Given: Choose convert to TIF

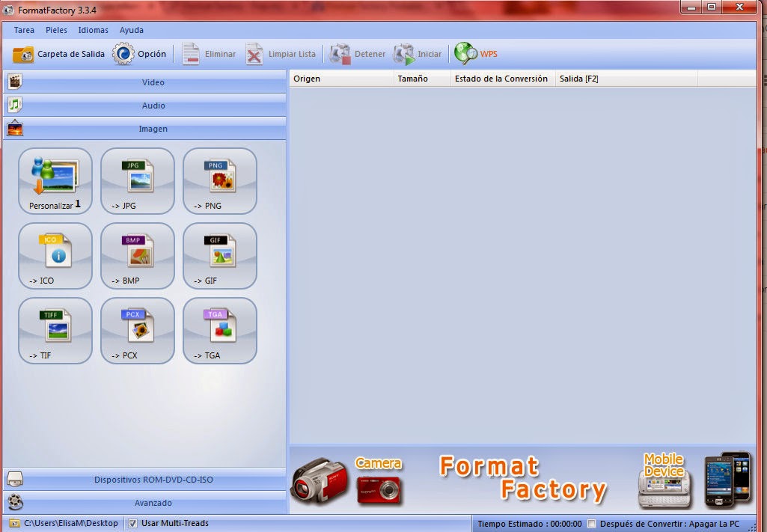Looking at the screenshot, I should 55,331.
